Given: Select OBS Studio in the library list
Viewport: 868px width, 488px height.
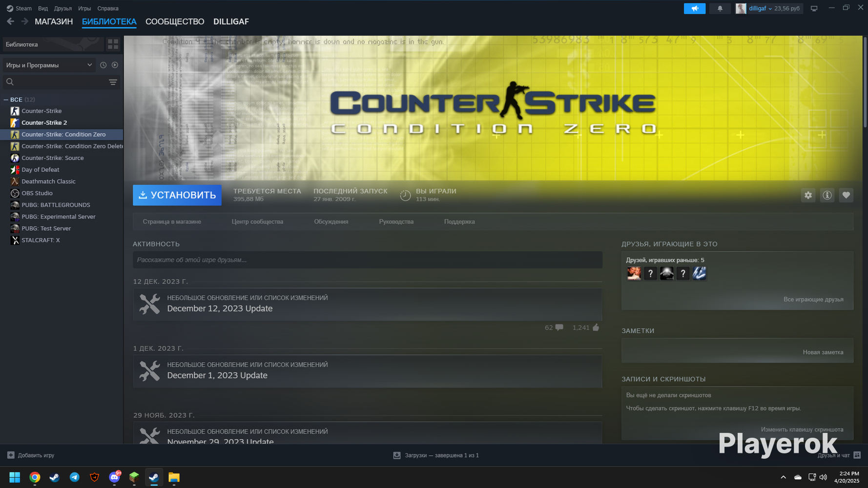Looking at the screenshot, I should click(62, 193).
